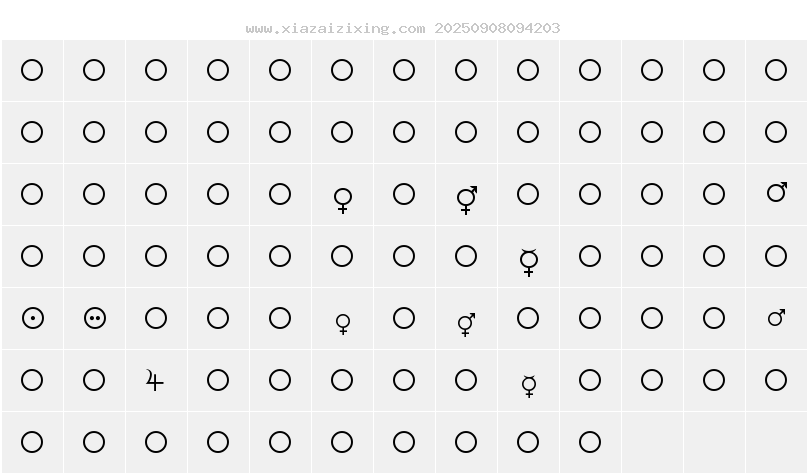Click circle immediately left of small Mars glyph

point(714,318)
